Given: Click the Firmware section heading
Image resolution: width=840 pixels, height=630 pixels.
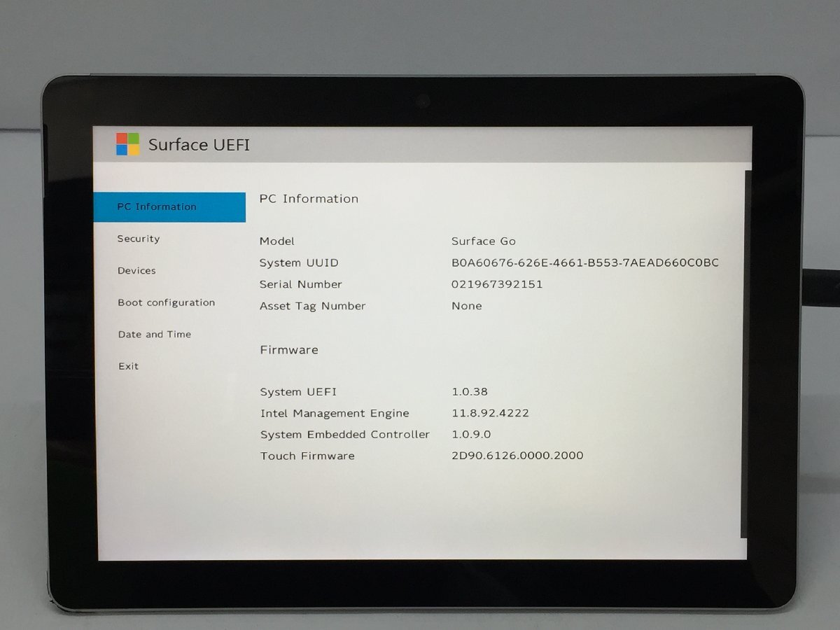Looking at the screenshot, I should pyautogui.click(x=289, y=350).
